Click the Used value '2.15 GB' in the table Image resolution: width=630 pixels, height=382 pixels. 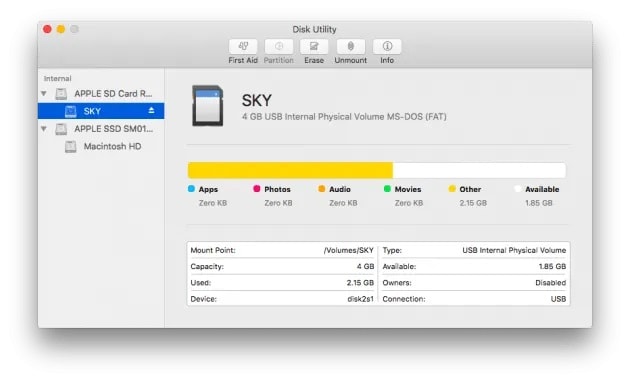pos(360,283)
